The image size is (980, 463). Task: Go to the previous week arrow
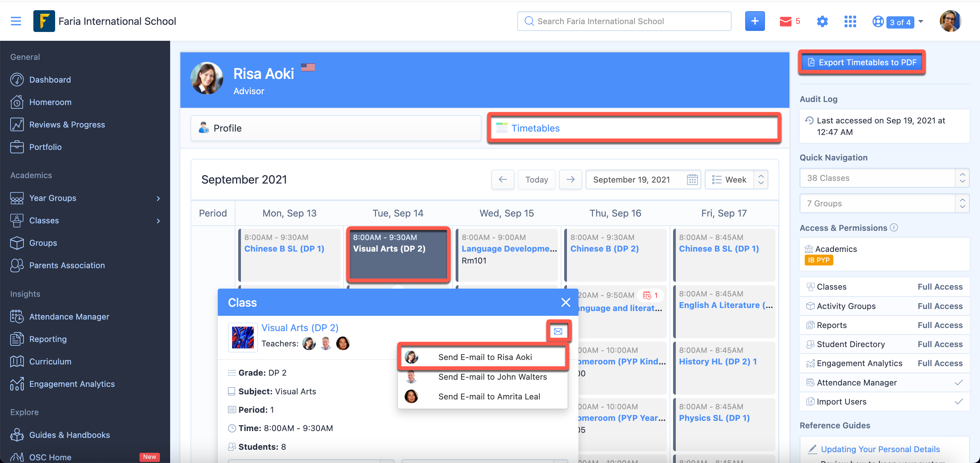point(503,179)
